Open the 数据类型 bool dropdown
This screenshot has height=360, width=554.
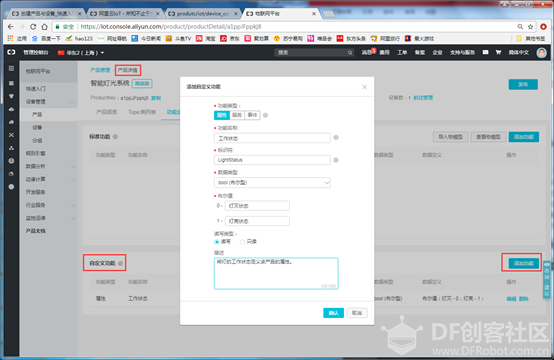pyautogui.click(x=272, y=183)
